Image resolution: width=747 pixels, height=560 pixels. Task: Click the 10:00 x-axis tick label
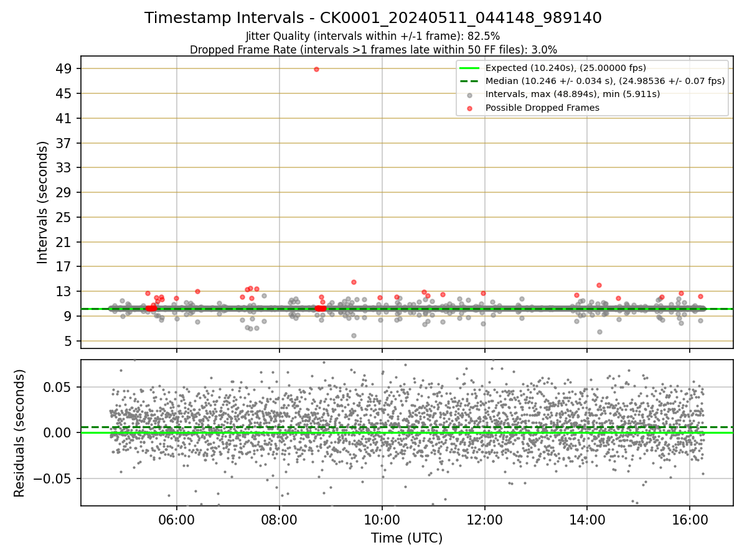[x=382, y=519]
